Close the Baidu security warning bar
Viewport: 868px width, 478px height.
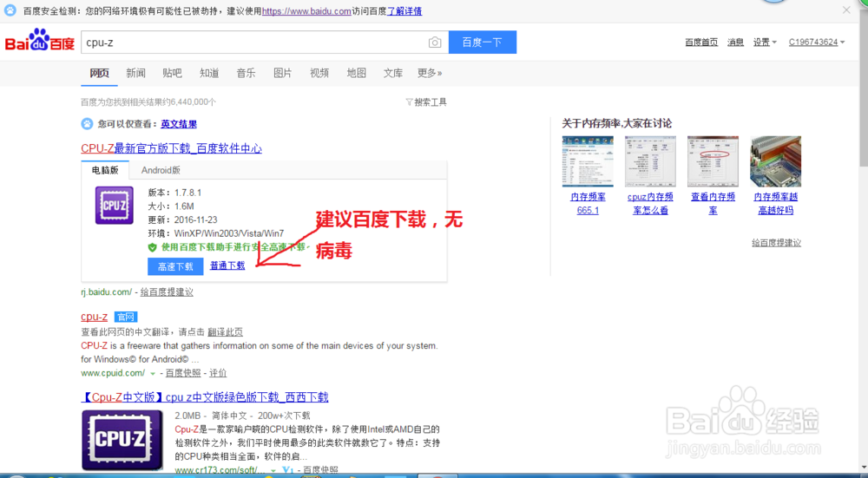tap(846, 10)
